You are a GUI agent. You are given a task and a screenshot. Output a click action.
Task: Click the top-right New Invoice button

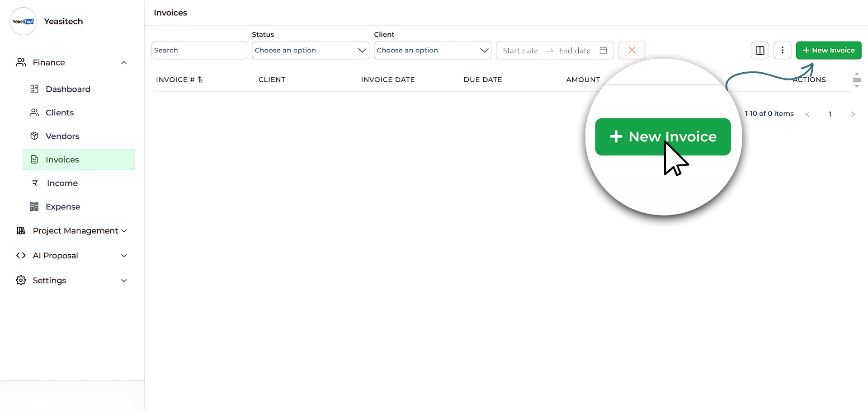click(829, 50)
